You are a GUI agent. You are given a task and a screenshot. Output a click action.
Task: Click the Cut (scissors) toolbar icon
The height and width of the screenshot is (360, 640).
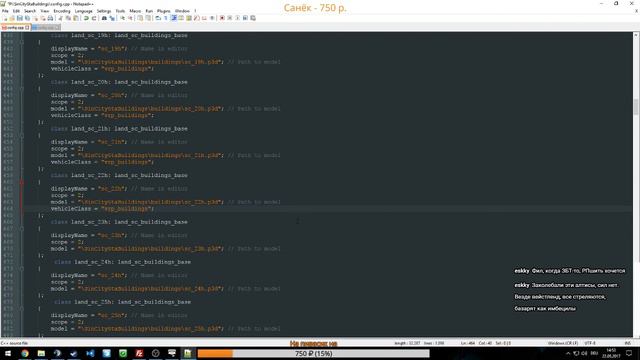(60, 18)
